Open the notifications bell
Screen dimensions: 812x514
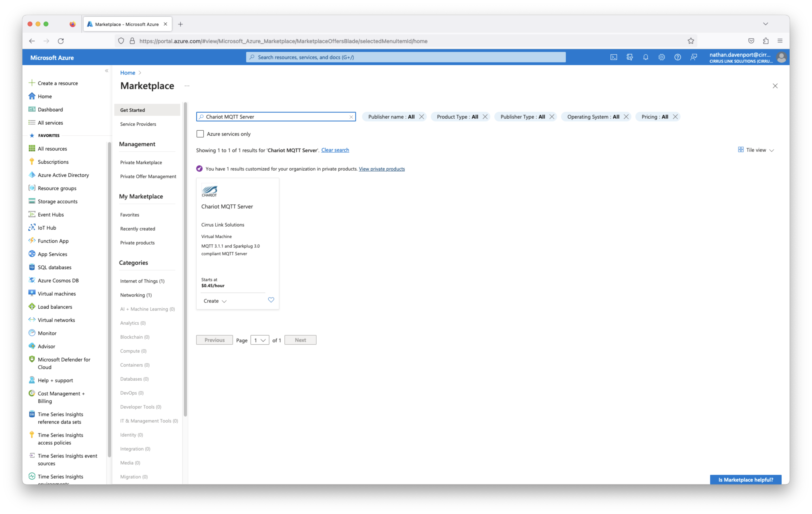(645, 57)
